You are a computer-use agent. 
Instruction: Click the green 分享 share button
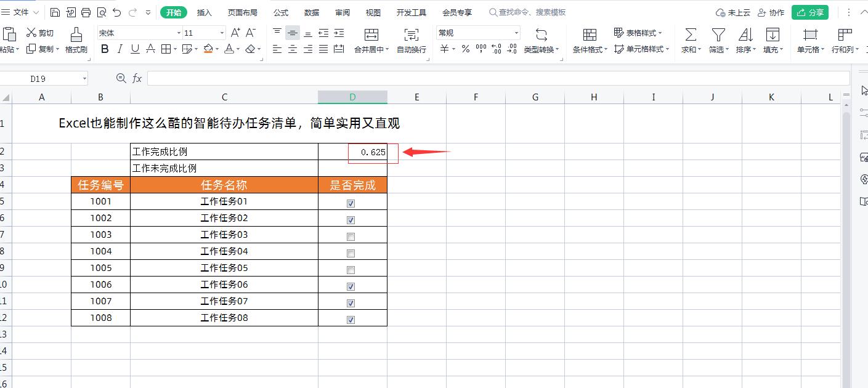(x=810, y=12)
